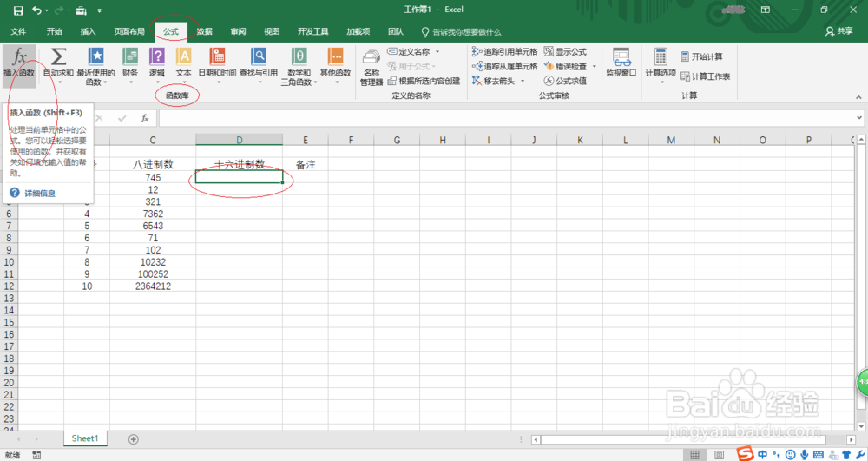Open the 详细信息 link in the tooltip
The height and width of the screenshot is (461, 868).
point(40,193)
